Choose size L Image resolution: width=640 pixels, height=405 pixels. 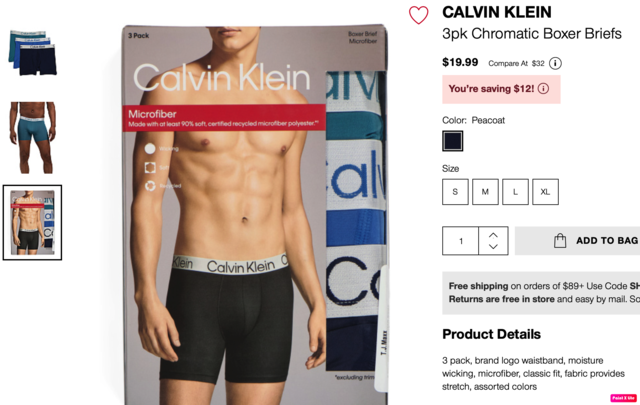515,191
